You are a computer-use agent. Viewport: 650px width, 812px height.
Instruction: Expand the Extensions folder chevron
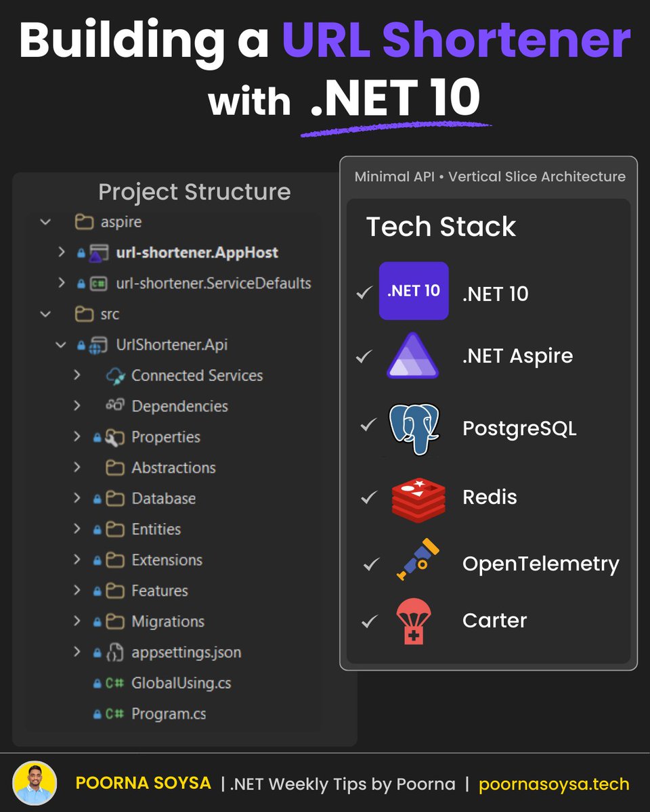(77, 560)
